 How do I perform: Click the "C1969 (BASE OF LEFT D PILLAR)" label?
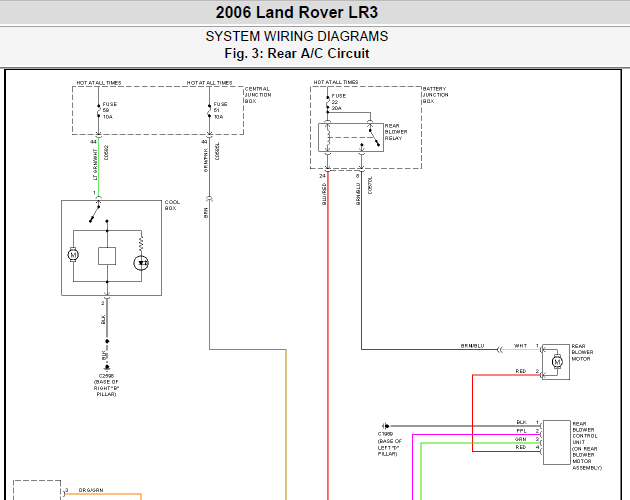pos(389,444)
